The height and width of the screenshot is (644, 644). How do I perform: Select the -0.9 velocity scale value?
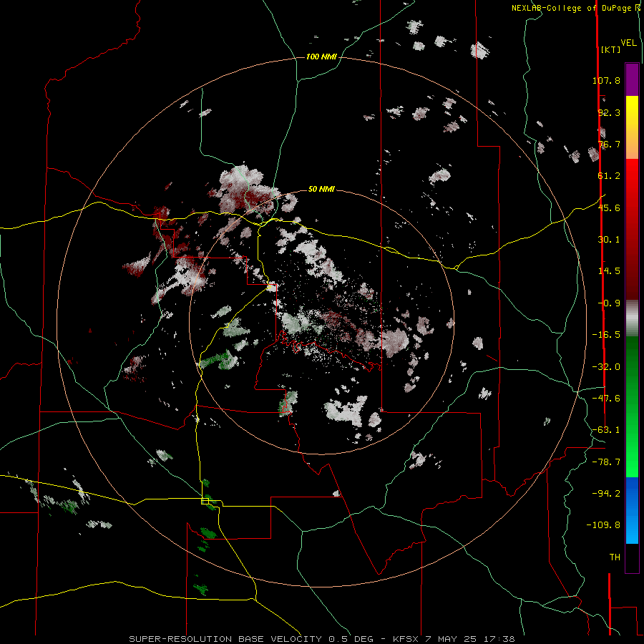click(609, 303)
